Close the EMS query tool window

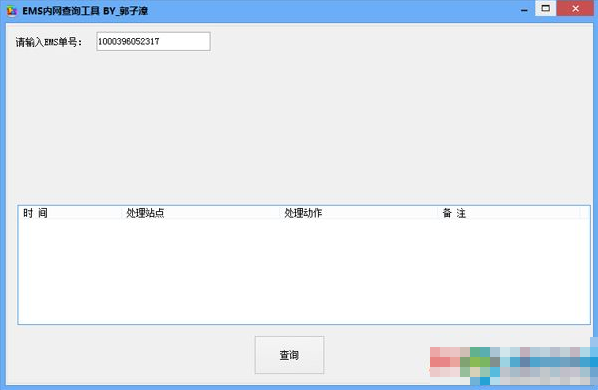(x=575, y=8)
